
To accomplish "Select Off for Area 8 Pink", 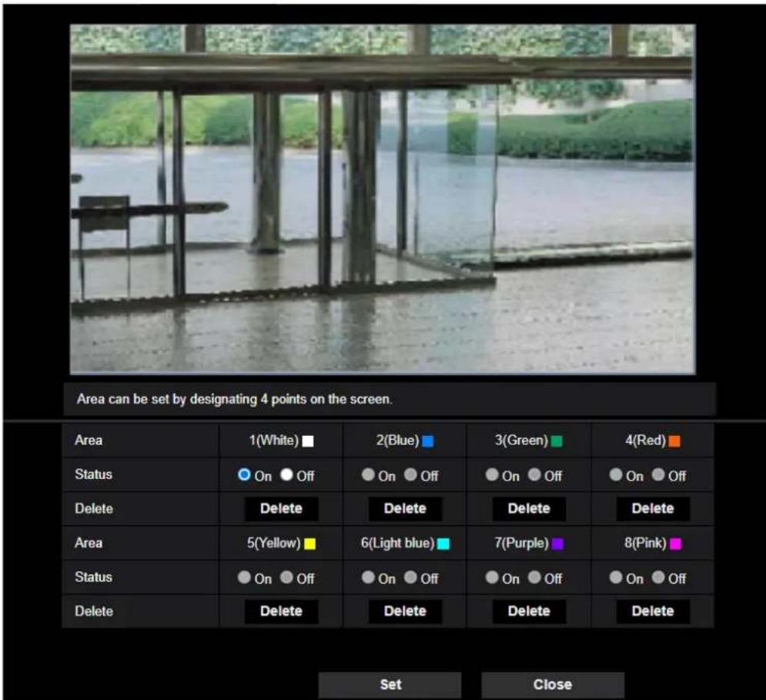I will (658, 578).
